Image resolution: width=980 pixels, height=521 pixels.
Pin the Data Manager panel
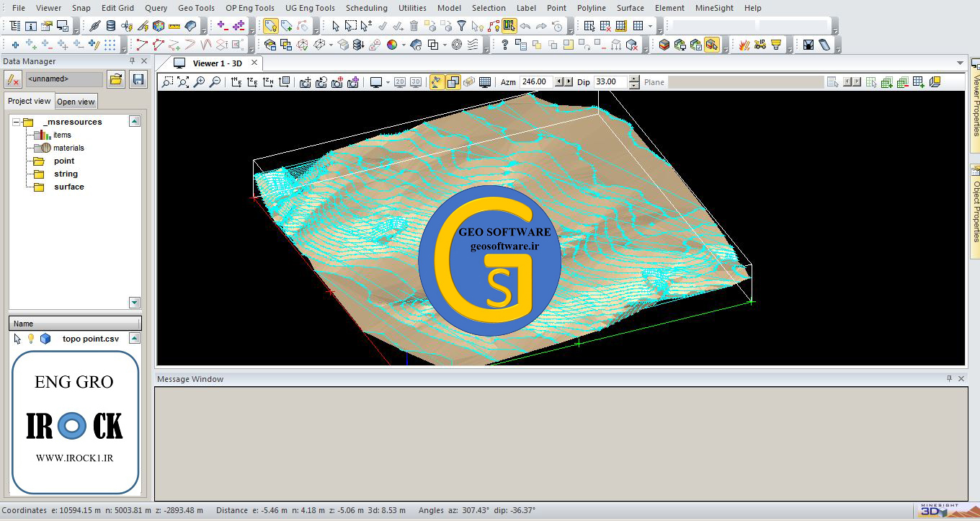click(x=132, y=61)
